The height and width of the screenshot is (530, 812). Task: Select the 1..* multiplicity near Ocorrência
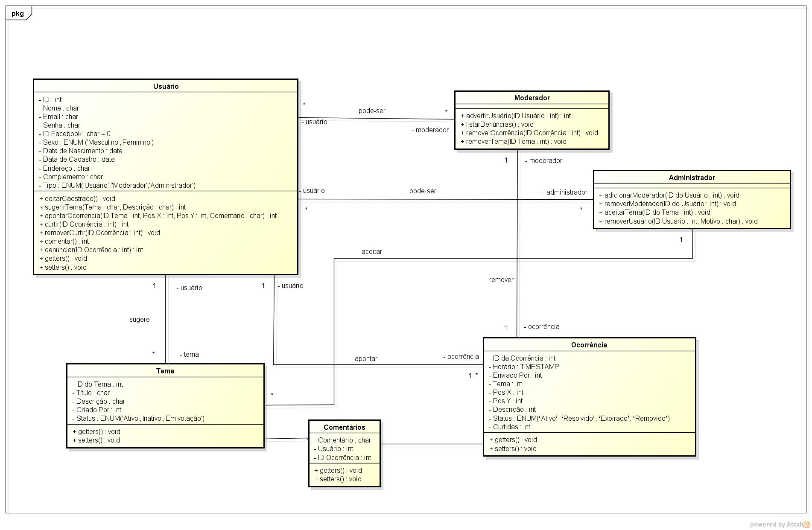[473, 376]
